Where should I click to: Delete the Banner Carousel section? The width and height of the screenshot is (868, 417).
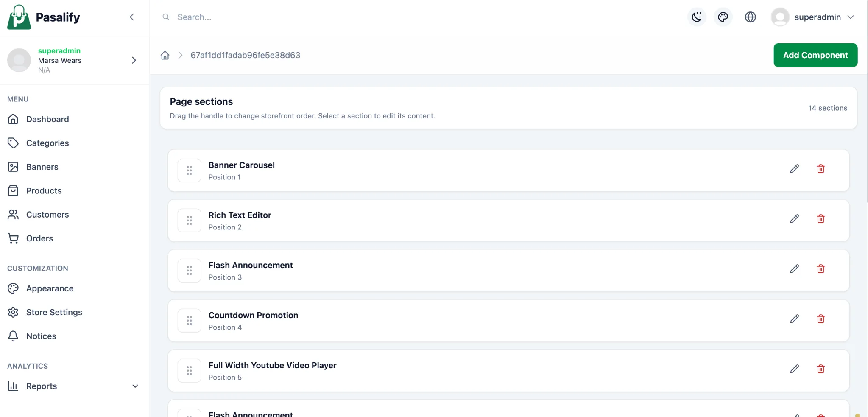point(821,169)
